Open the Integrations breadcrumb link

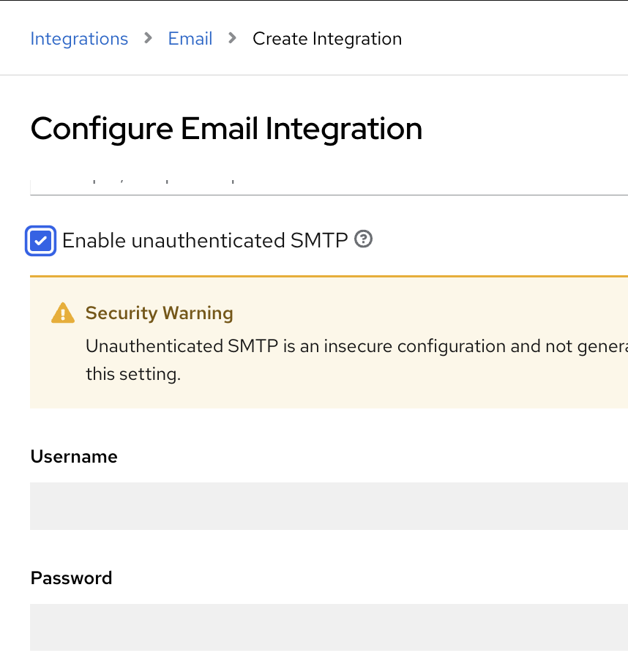click(79, 39)
